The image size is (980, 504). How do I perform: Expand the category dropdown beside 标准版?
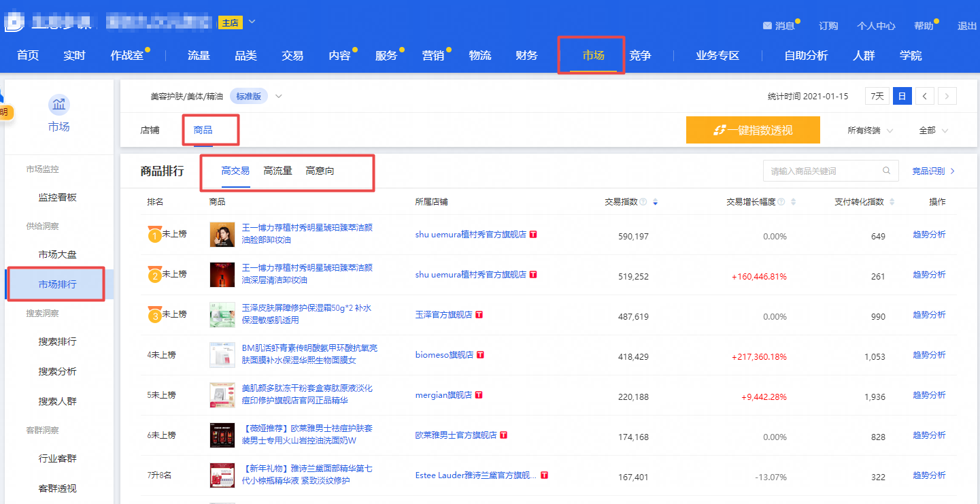(x=279, y=97)
